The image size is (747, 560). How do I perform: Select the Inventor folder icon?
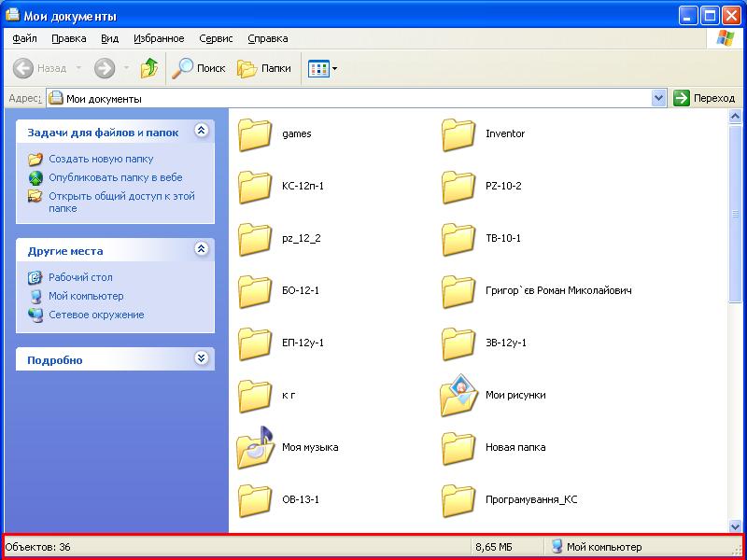click(458, 134)
